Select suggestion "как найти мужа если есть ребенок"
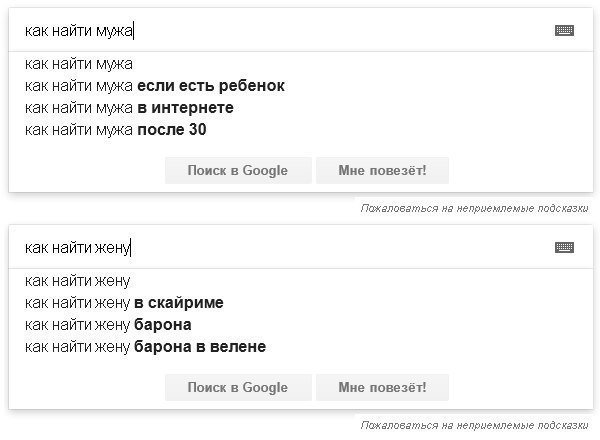 click(x=155, y=86)
